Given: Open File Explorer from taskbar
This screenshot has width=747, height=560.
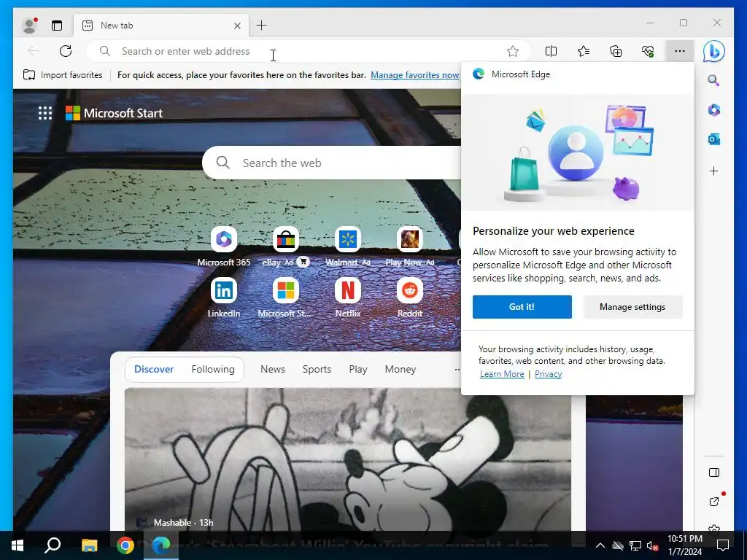Looking at the screenshot, I should click(89, 545).
